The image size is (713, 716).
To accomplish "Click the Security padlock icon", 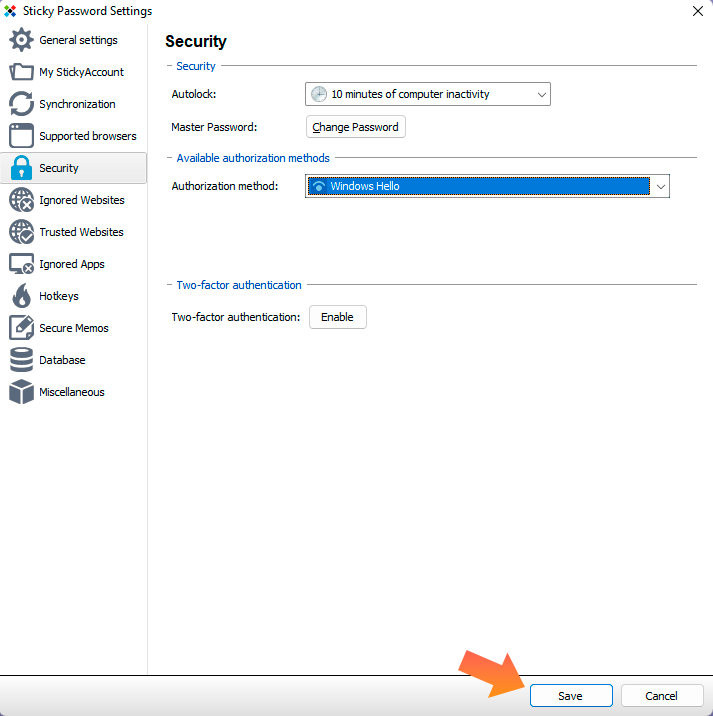I will [x=21, y=168].
